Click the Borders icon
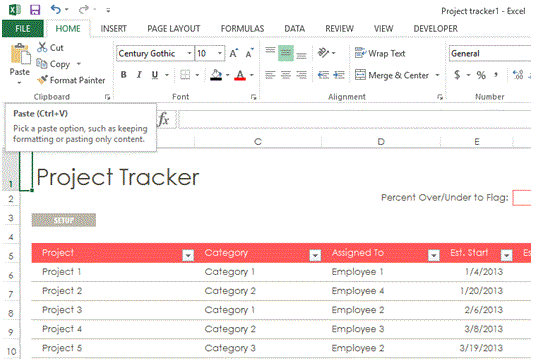Screen dimensions: 533x361 click(x=185, y=75)
